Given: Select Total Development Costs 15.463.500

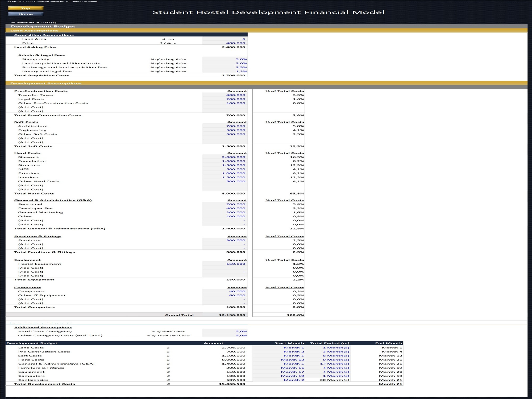Looking at the screenshot, I should (232, 384).
